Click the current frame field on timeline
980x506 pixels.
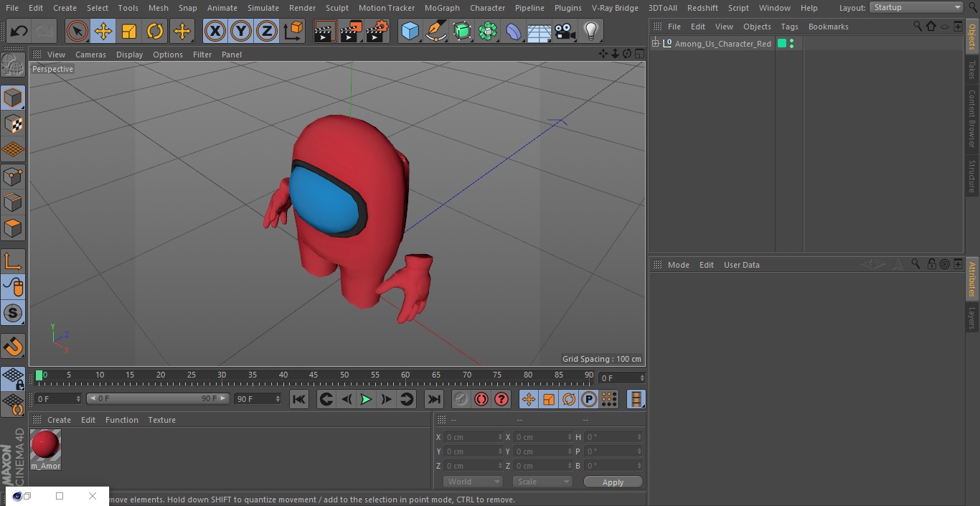pos(621,378)
